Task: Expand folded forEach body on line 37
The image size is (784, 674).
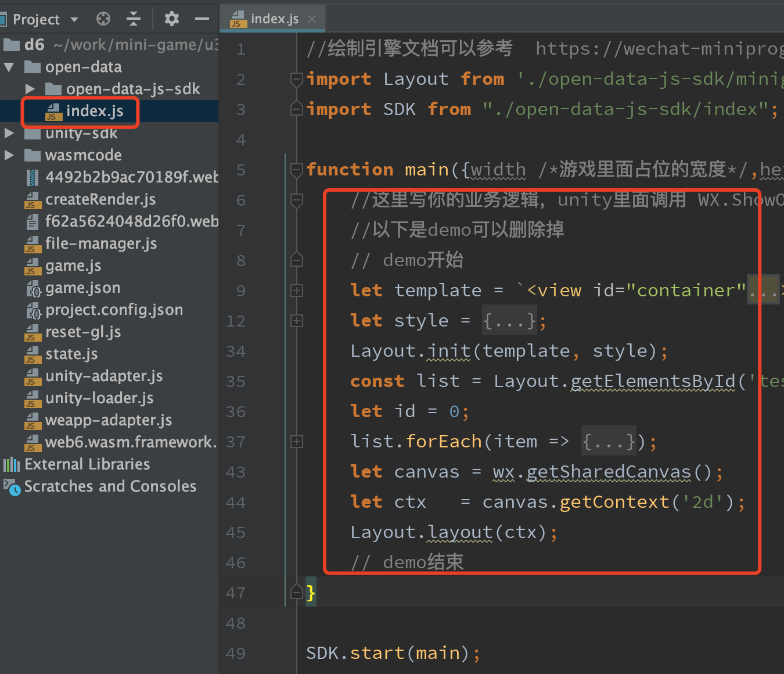Action: point(297,442)
